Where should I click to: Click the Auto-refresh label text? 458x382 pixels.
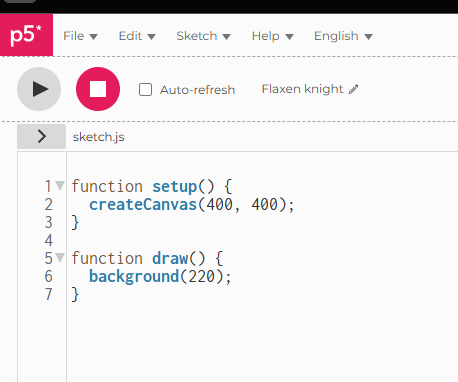tap(197, 90)
